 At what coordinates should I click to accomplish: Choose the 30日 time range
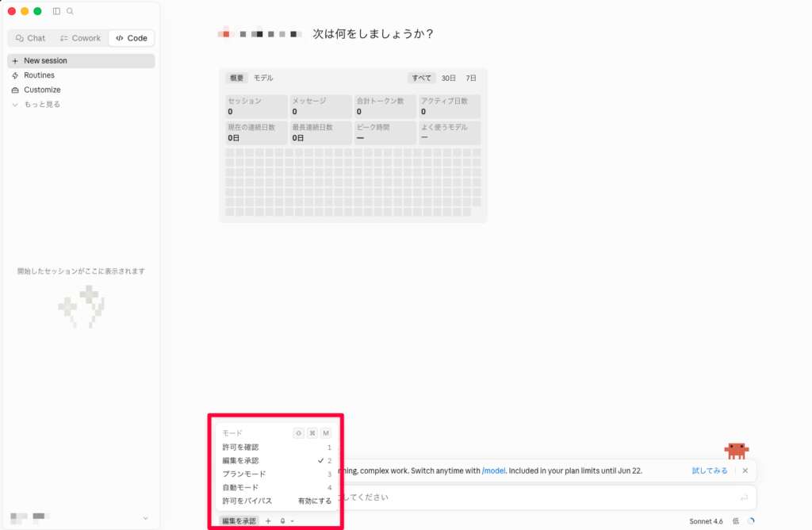(449, 78)
